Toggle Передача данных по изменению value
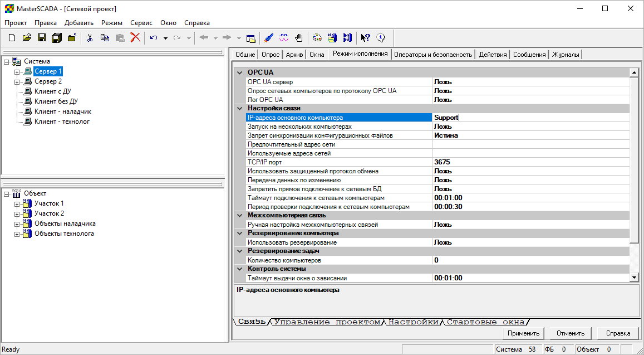 tap(530, 180)
